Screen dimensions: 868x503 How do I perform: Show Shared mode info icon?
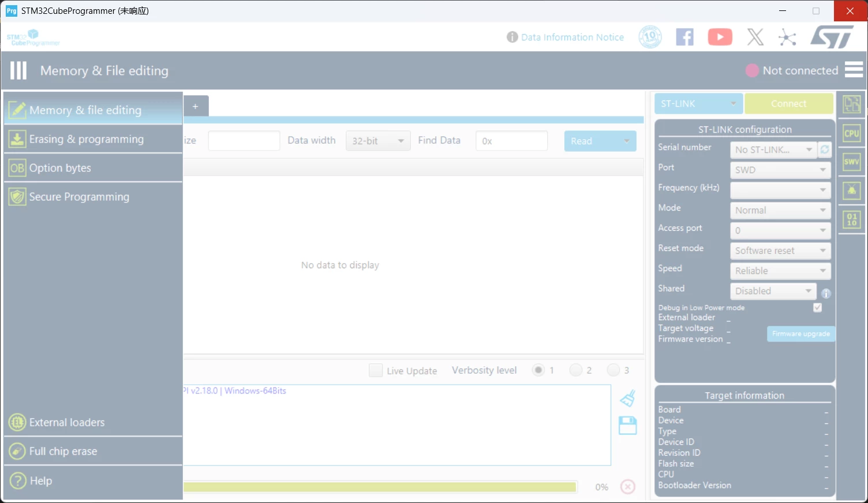(826, 294)
